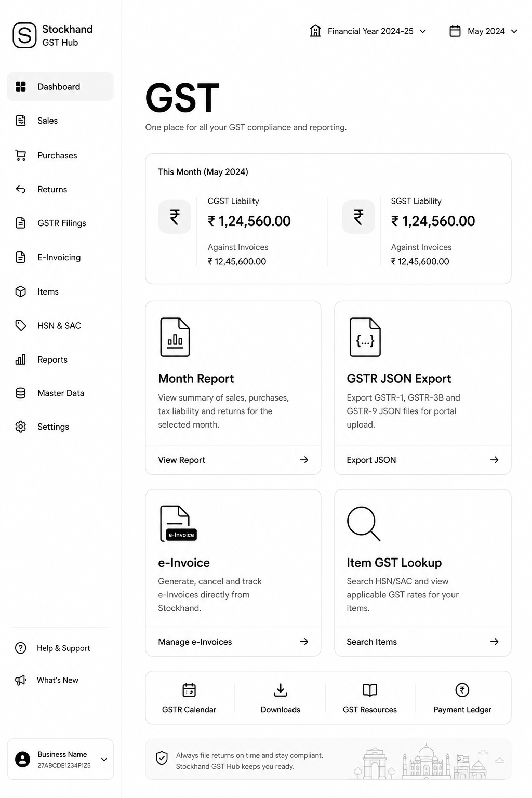
Task: Click Export JSON link
Action: coord(371,460)
